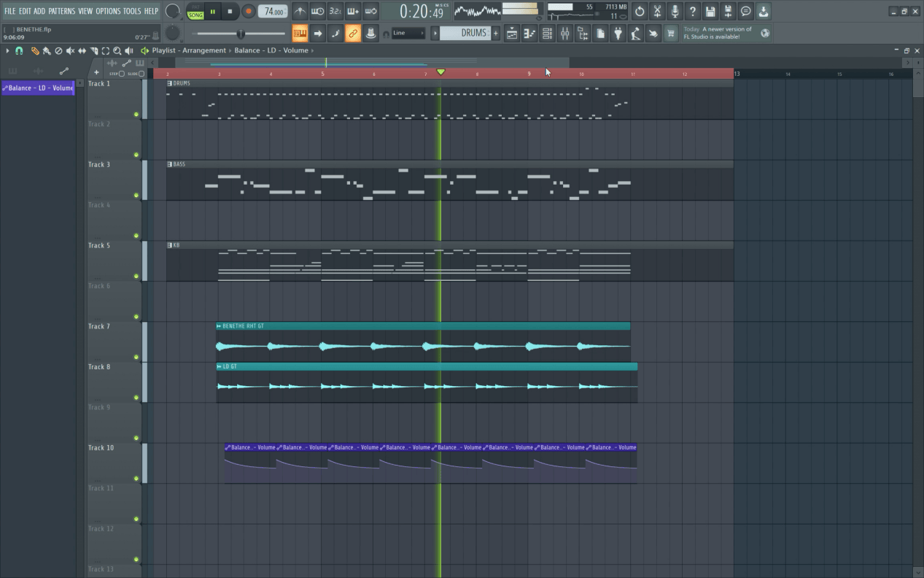Open the KB clip menu on Track 5
Screen dimensions: 924x578
pos(170,245)
